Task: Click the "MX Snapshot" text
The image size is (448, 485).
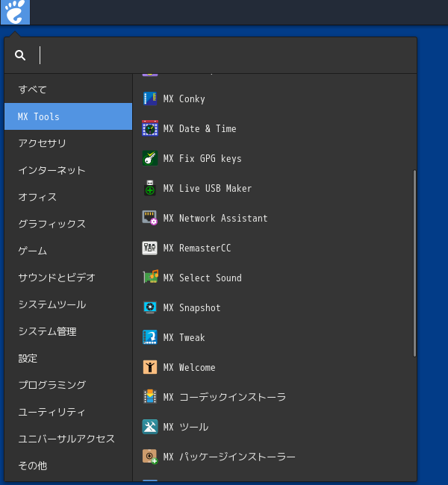Action: click(192, 307)
